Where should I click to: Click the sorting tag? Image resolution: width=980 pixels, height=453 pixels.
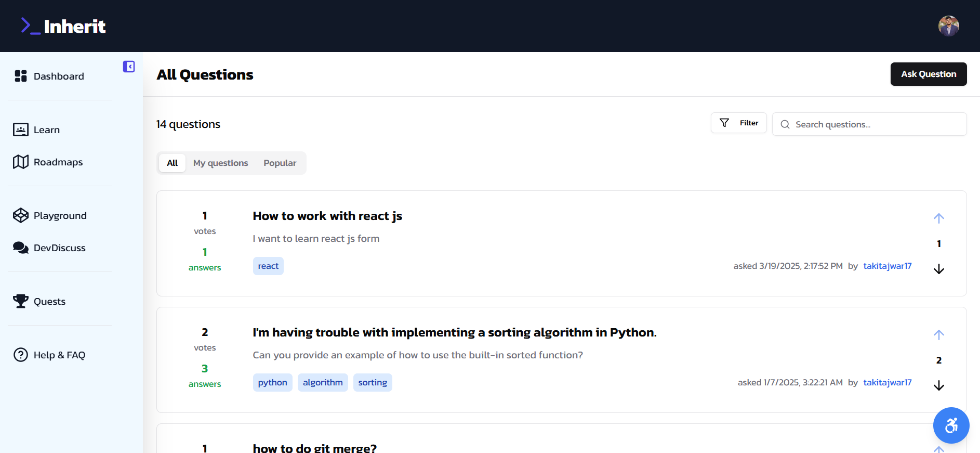(x=373, y=382)
